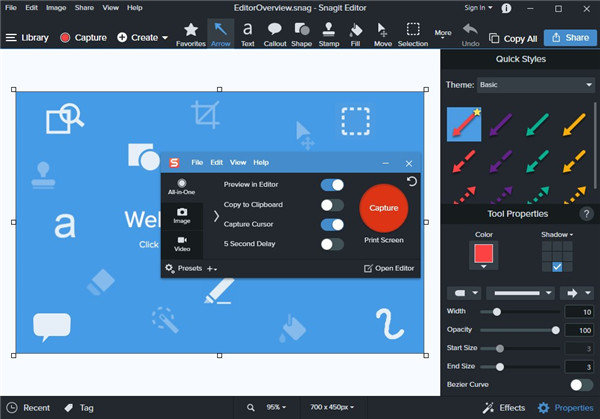Select Image capture mode

click(x=182, y=216)
